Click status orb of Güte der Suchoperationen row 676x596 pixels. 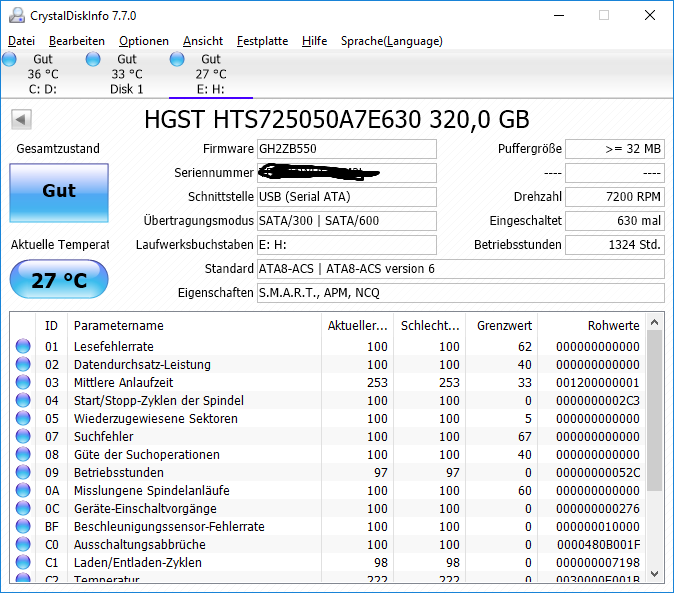(23, 455)
